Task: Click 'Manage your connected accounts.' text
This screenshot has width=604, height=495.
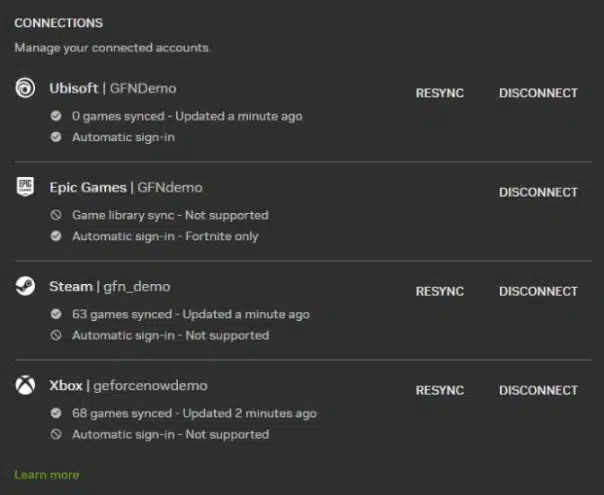Action: [x=112, y=47]
